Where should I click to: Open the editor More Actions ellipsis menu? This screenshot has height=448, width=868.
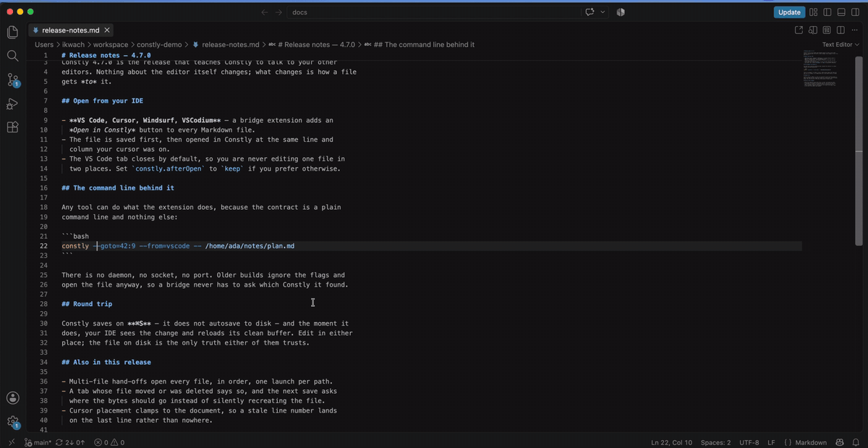tap(855, 30)
